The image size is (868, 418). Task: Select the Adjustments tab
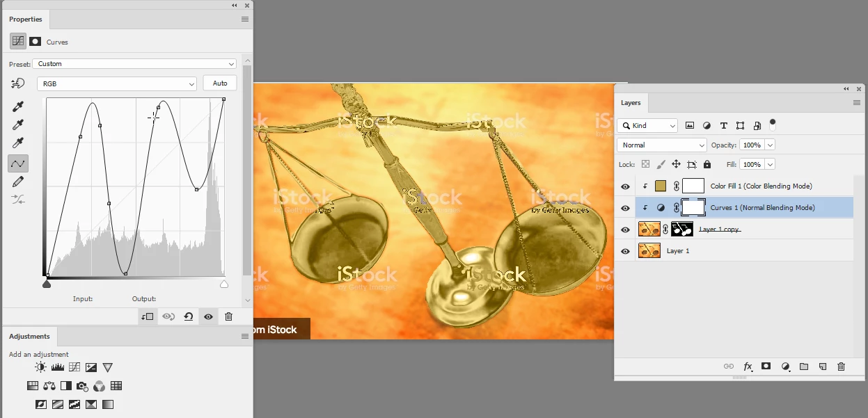tap(29, 337)
